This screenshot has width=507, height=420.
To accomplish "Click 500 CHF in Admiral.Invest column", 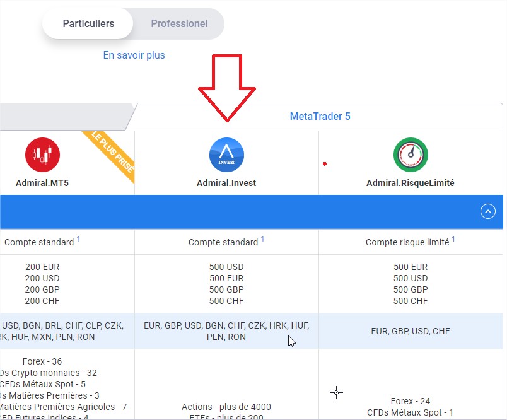I will [x=226, y=301].
